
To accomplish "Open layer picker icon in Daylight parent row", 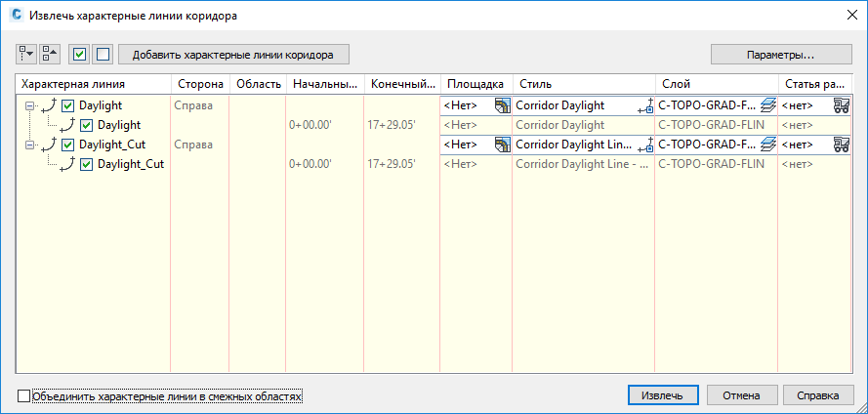I will (766, 105).
